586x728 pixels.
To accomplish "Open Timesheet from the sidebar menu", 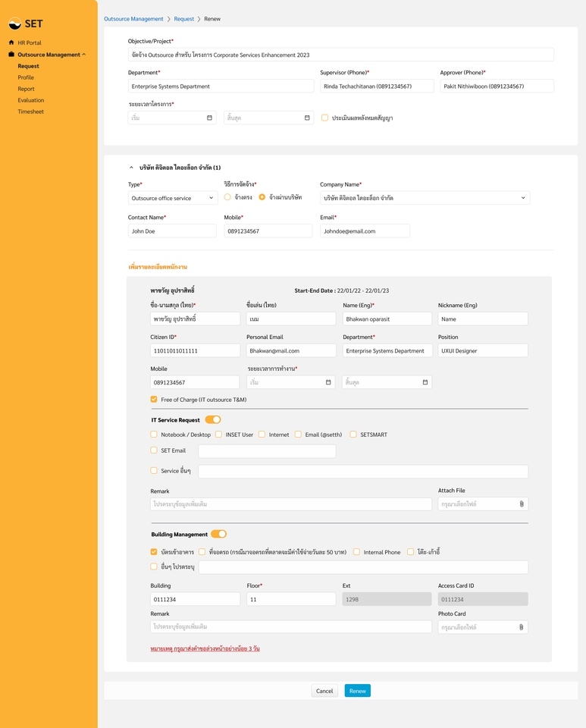I will pyautogui.click(x=30, y=111).
